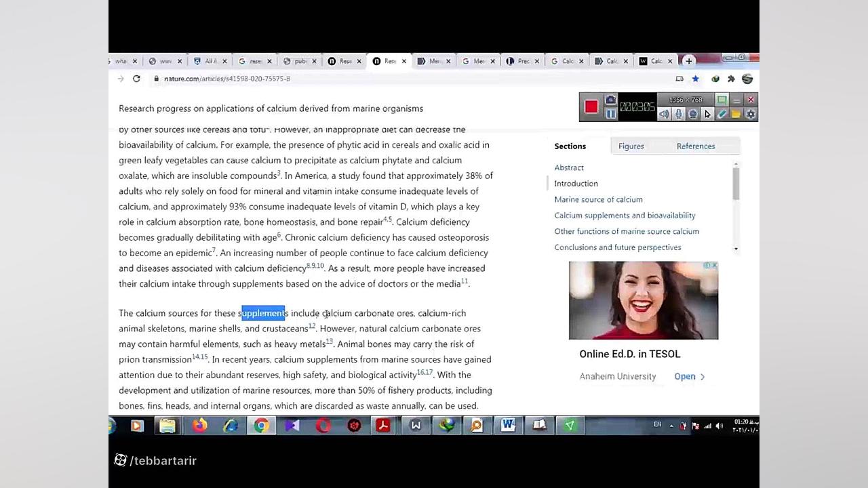The width and height of the screenshot is (868, 488).
Task: Open Windows Explorer folder from the taskbar
Action: point(167,426)
